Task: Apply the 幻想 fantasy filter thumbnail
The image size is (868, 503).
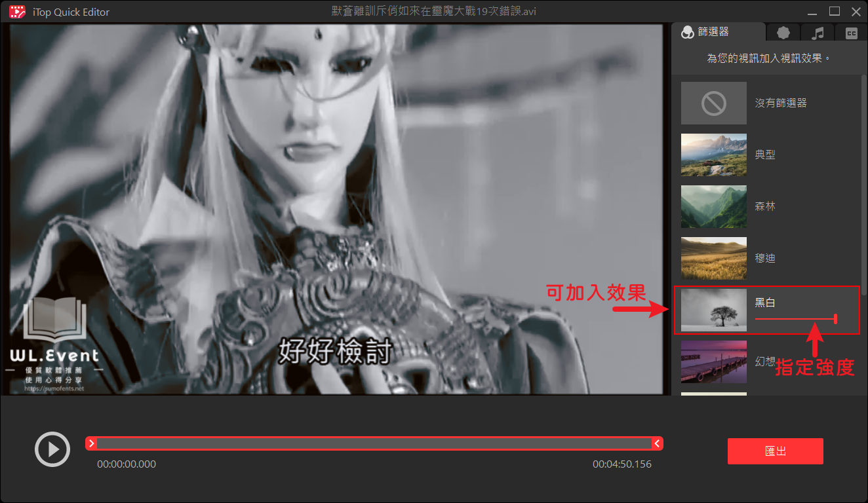Action: (x=714, y=362)
